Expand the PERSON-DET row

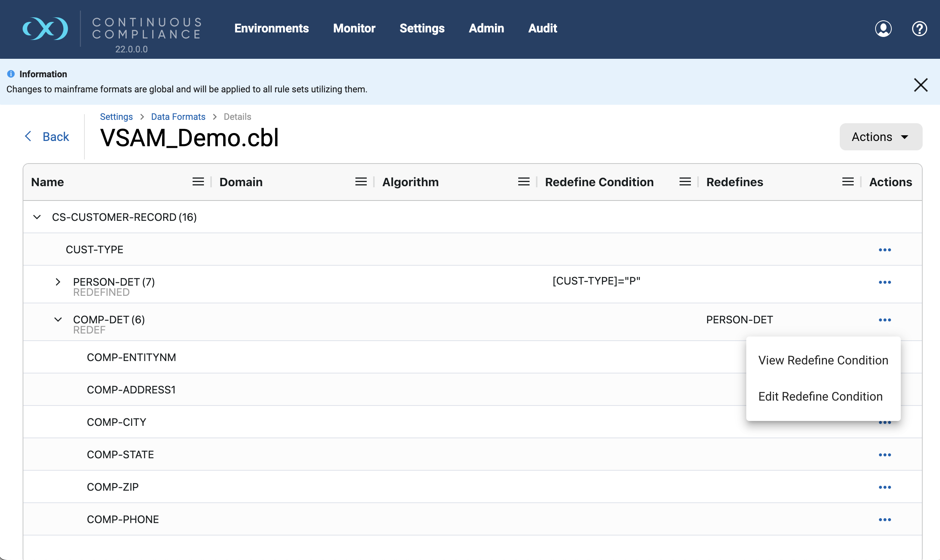click(x=58, y=282)
